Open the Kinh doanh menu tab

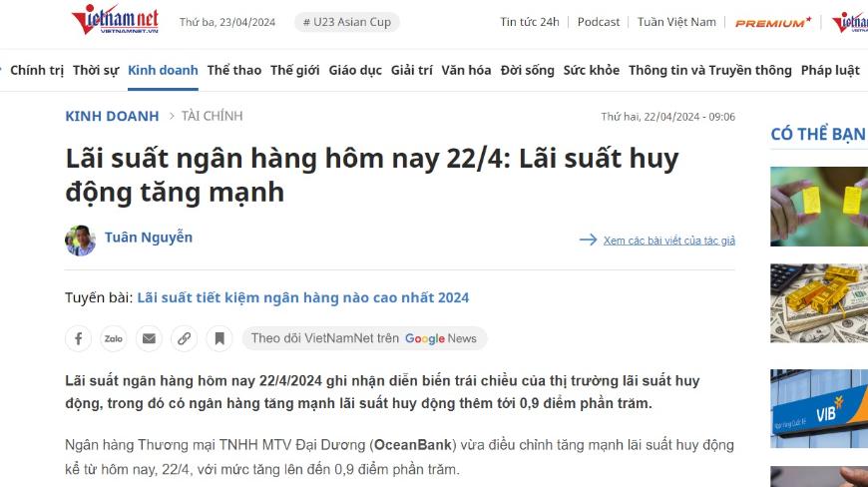pos(163,70)
